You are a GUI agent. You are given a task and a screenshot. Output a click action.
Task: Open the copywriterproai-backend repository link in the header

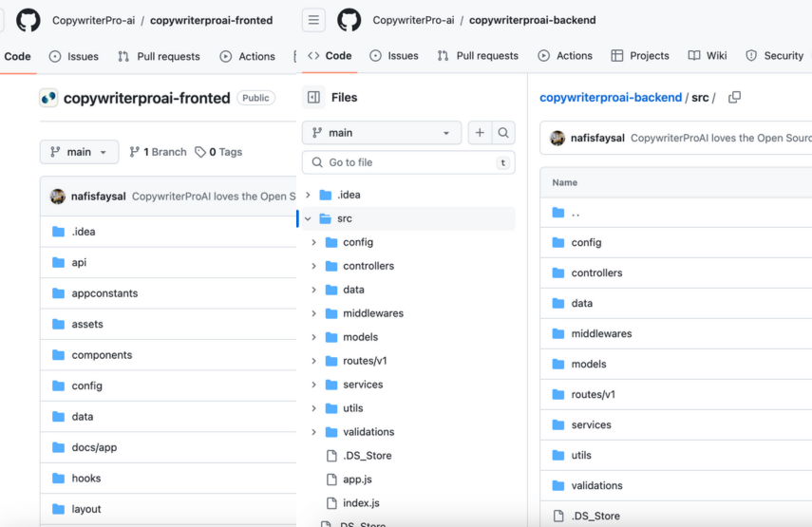click(533, 20)
